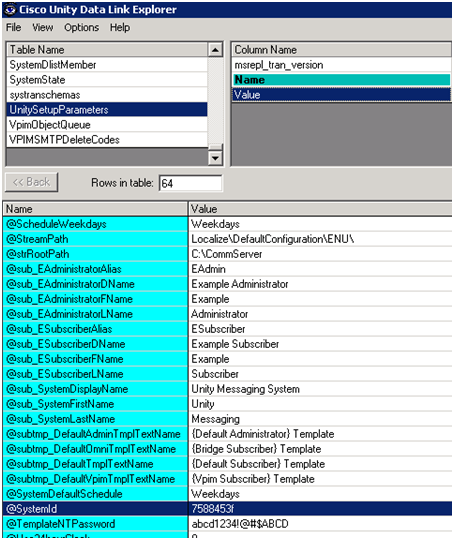Screen dimensions: 454x540
Task: Click the Table Name list scroll down arrow
Action: [x=216, y=158]
